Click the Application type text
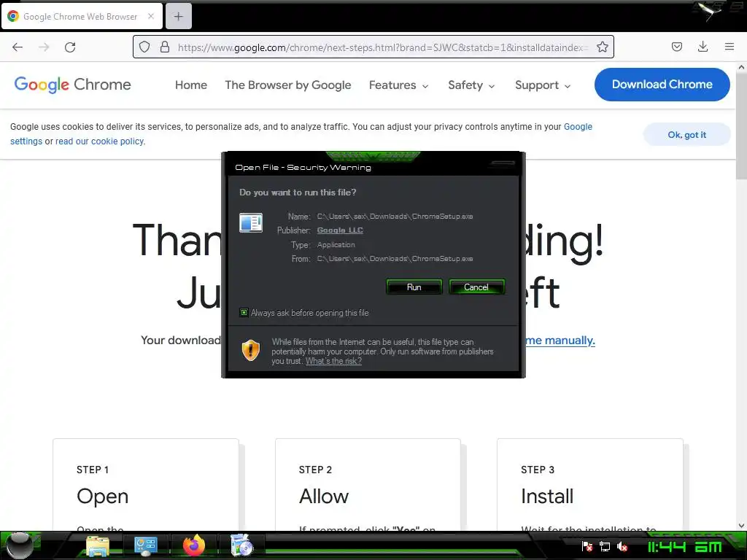Image resolution: width=747 pixels, height=560 pixels. tap(336, 245)
